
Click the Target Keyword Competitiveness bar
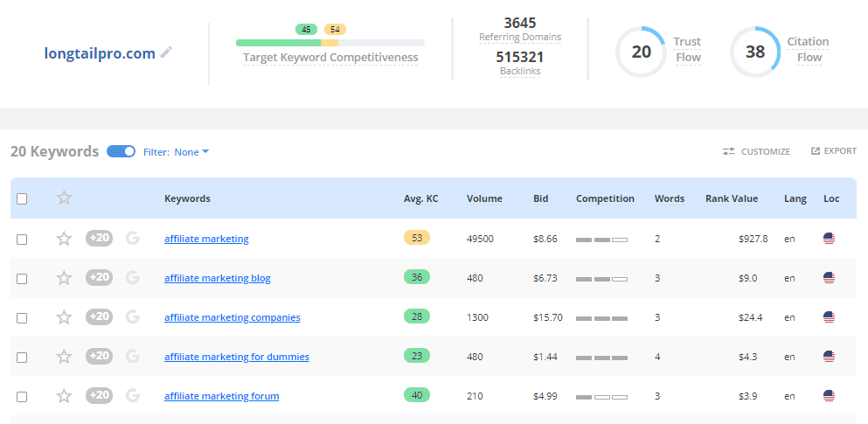[x=330, y=43]
